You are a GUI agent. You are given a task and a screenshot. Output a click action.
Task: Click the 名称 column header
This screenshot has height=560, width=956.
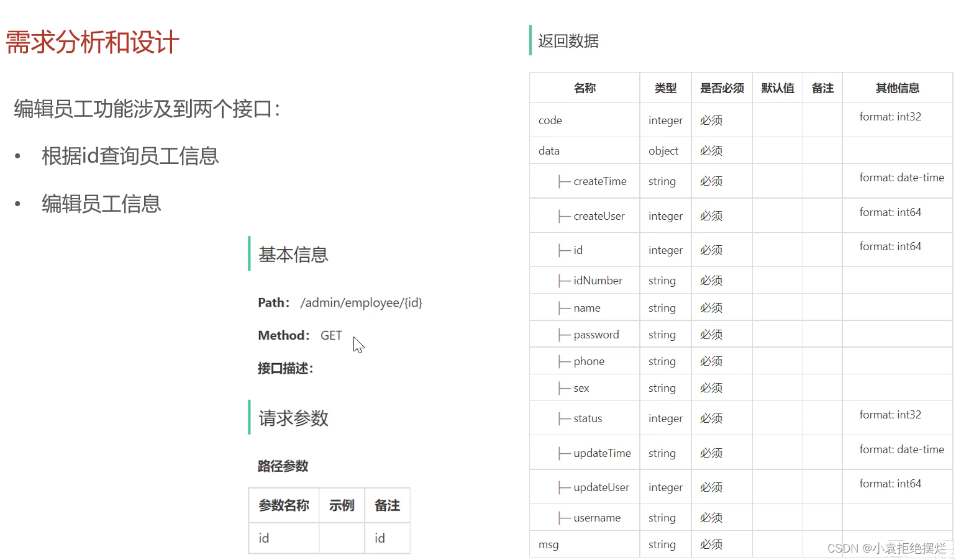[x=584, y=88]
